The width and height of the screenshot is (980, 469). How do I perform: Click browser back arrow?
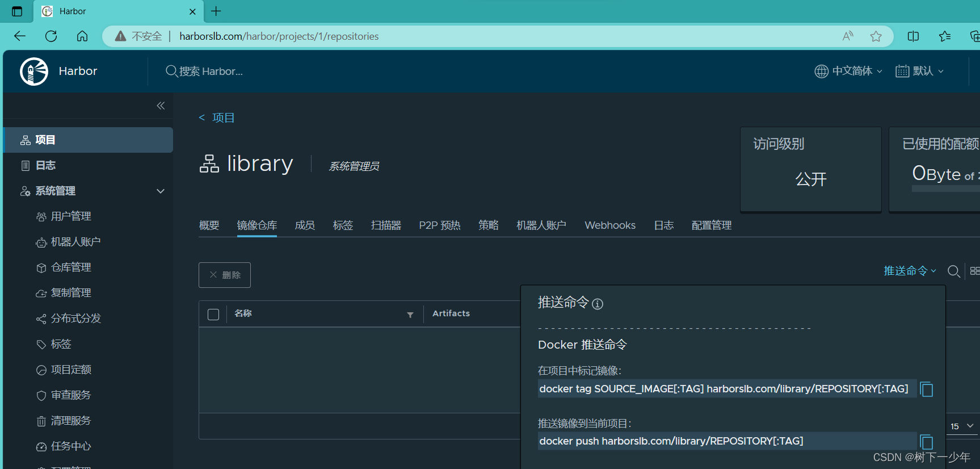point(20,36)
